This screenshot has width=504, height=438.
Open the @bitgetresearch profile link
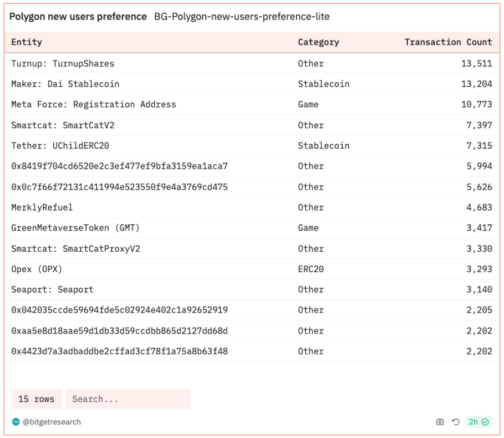pos(52,422)
